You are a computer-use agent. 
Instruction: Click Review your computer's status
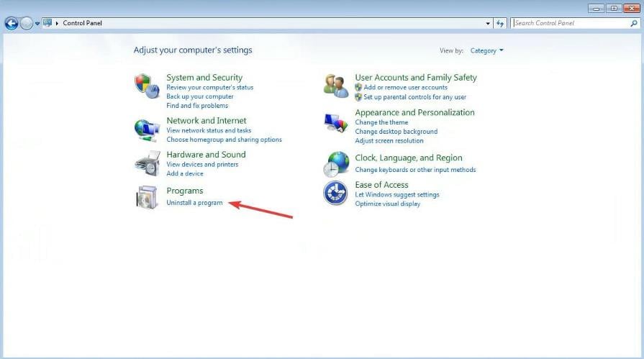pos(210,87)
